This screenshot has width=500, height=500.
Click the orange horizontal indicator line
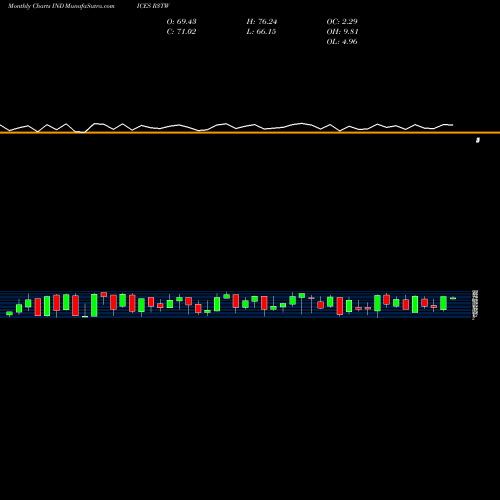[x=250, y=133]
